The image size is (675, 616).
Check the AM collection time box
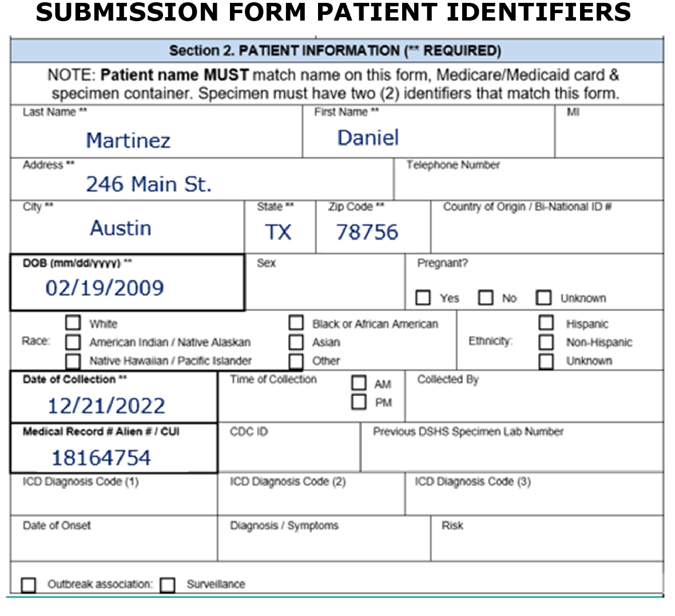[359, 382]
